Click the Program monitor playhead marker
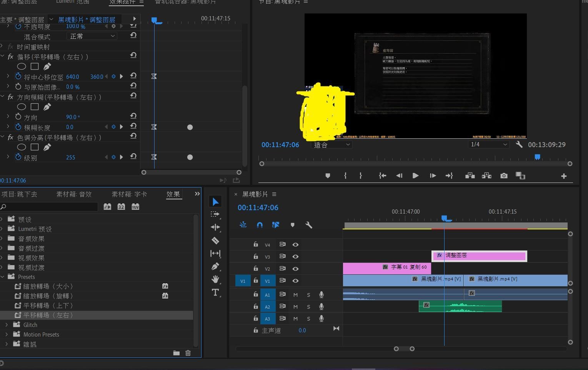 click(x=537, y=157)
